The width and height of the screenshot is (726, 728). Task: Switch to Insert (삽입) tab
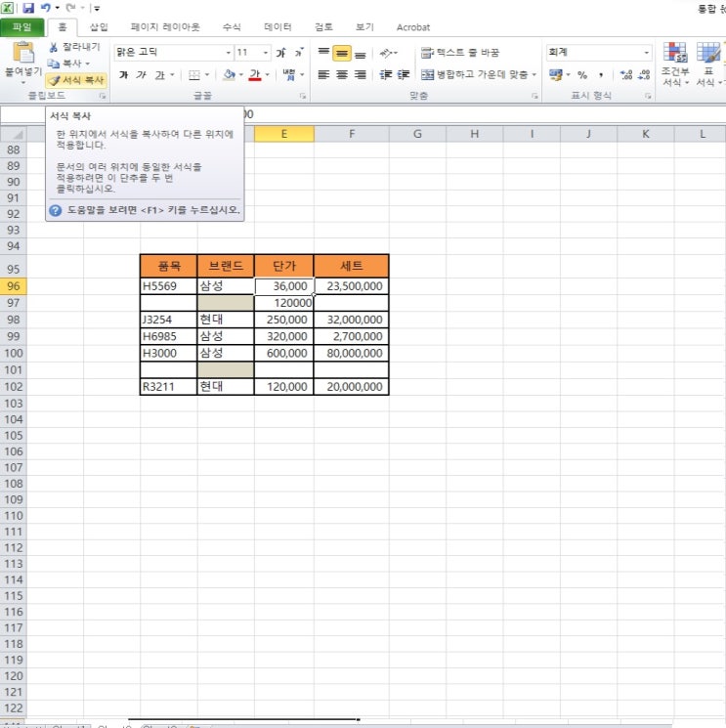99,27
